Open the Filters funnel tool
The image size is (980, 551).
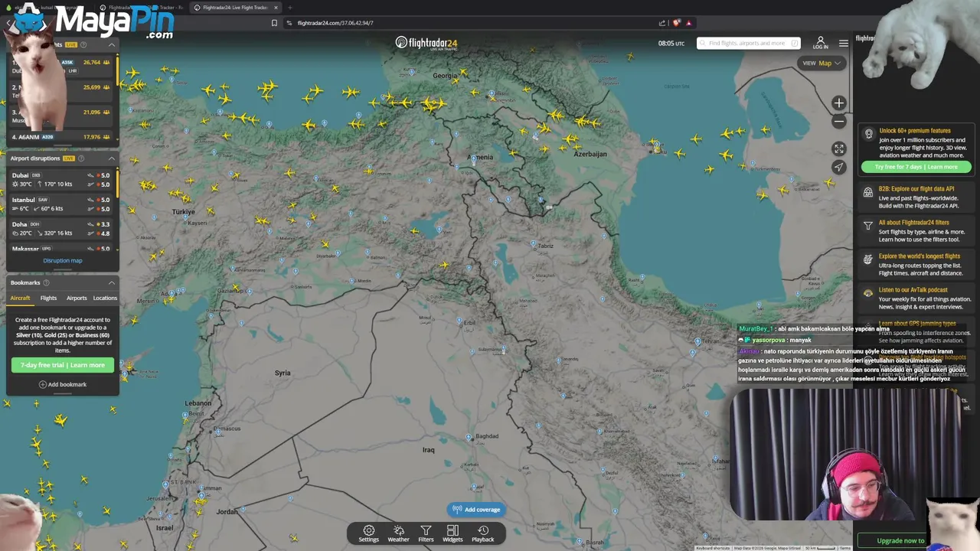tap(426, 533)
